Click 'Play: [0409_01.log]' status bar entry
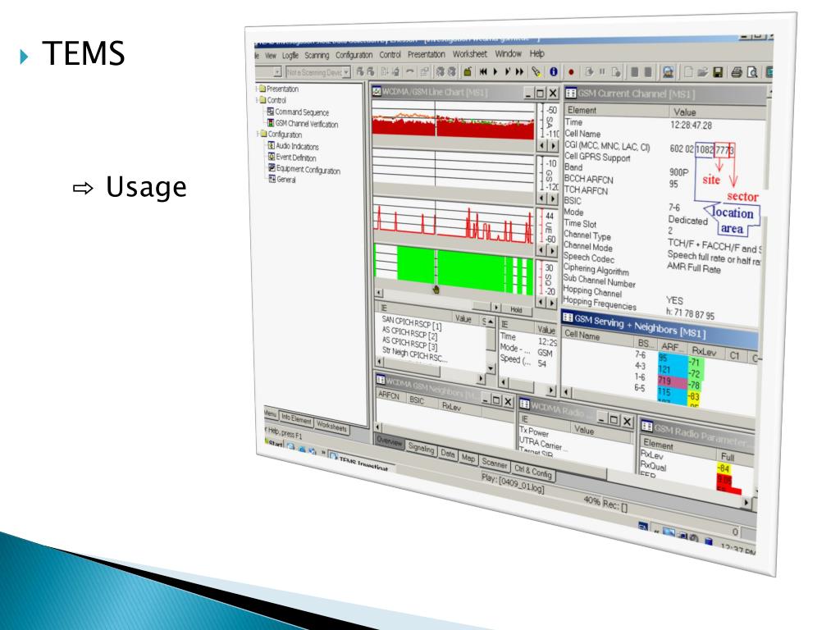This screenshot has width=840, height=630. (x=513, y=483)
